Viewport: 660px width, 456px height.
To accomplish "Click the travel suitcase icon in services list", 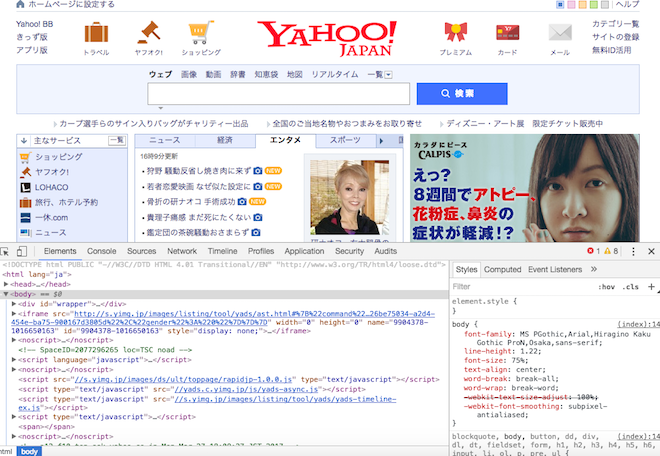I will (x=25, y=203).
